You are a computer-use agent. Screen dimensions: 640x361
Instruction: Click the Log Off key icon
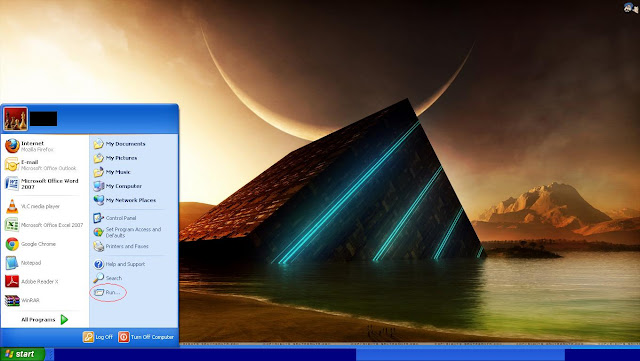click(88, 337)
